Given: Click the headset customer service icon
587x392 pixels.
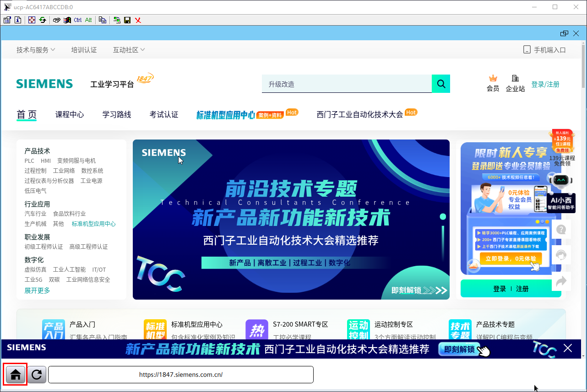Looking at the screenshot, I should pyautogui.click(x=561, y=255).
